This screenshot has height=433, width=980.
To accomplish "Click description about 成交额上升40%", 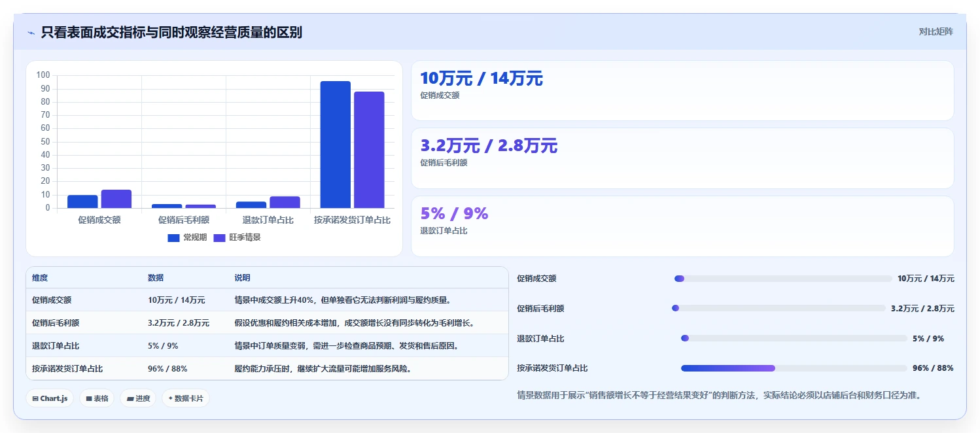I will 343,300.
